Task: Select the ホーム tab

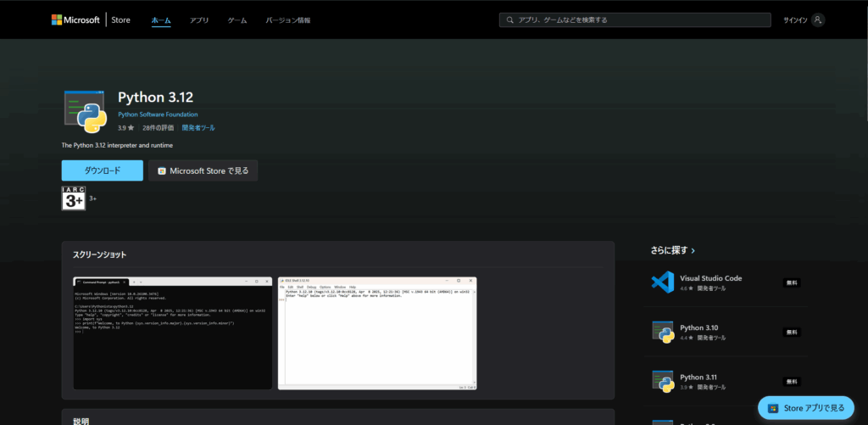Action: tap(161, 20)
